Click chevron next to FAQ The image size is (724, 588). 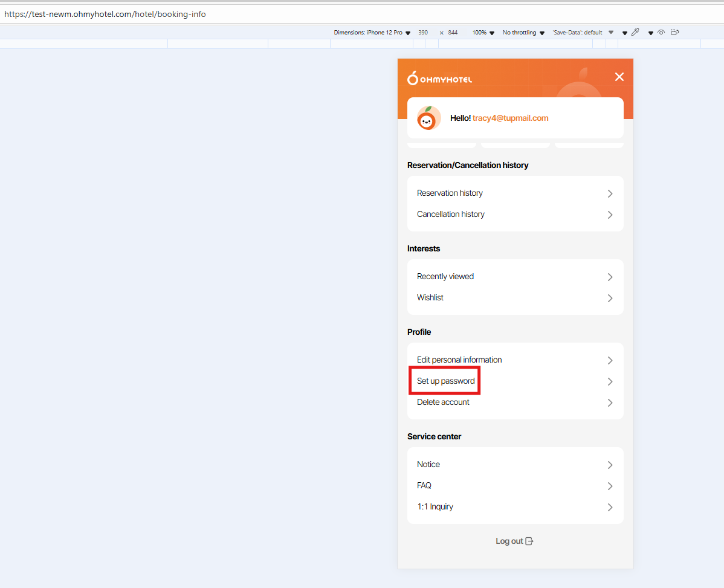coord(610,486)
